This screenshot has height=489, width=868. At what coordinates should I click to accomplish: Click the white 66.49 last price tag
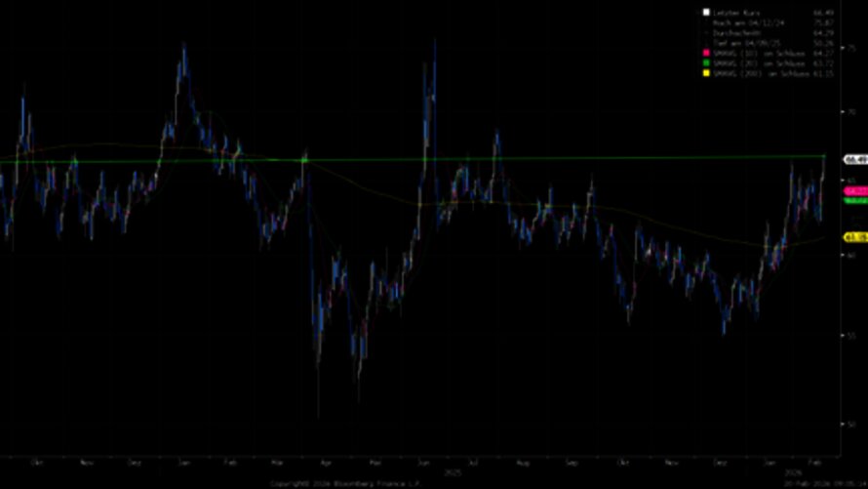855,159
